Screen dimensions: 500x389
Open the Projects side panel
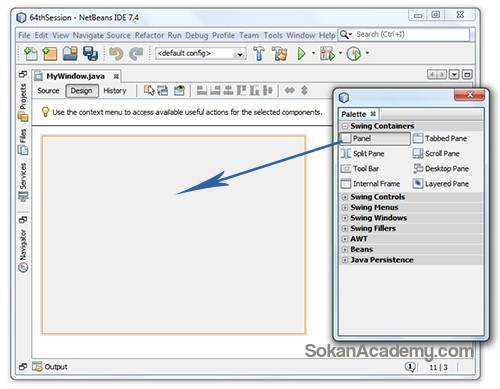23,103
